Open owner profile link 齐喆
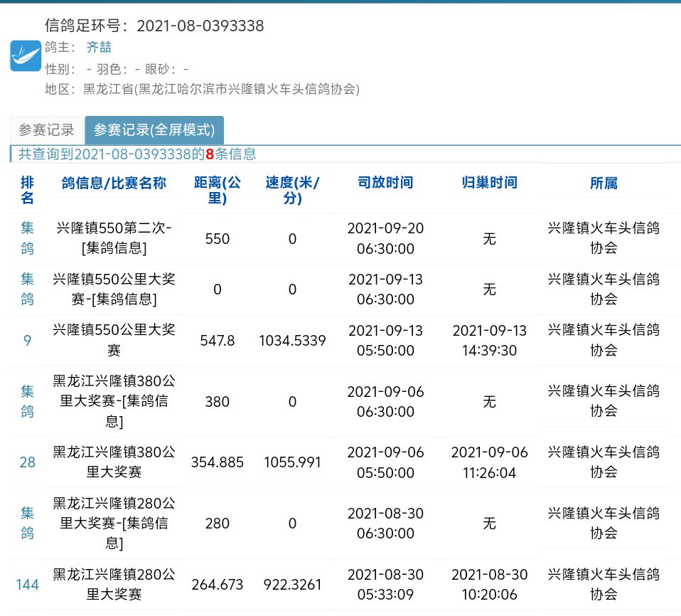The height and width of the screenshot is (616, 681). click(x=99, y=48)
